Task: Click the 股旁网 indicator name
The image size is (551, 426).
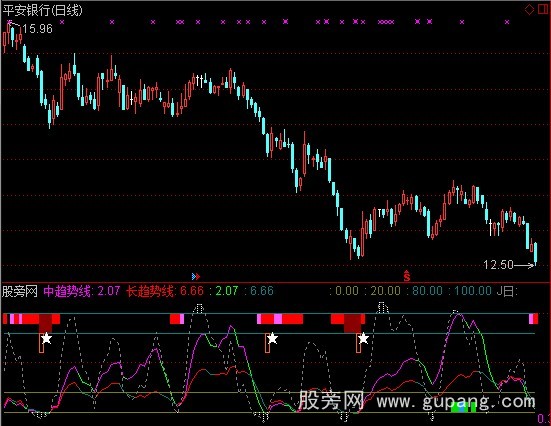Action: click(20, 291)
